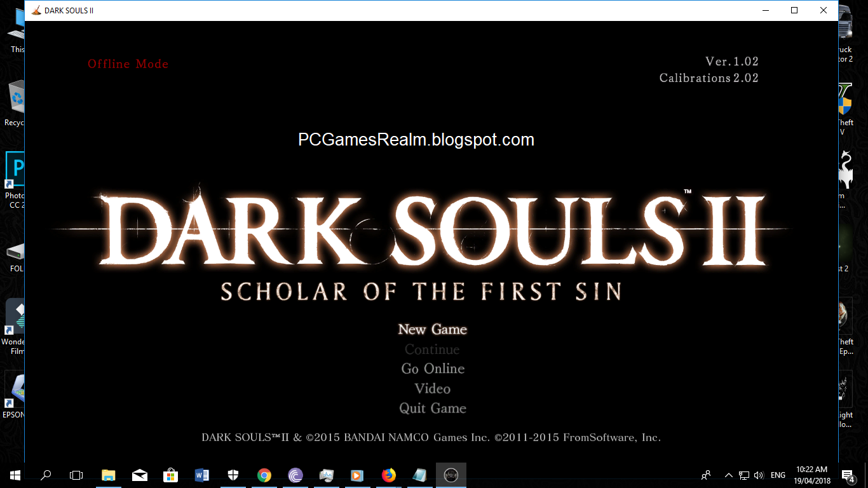868x488 pixels.
Task: Switch to Google Chrome on taskbar
Action: [264, 475]
